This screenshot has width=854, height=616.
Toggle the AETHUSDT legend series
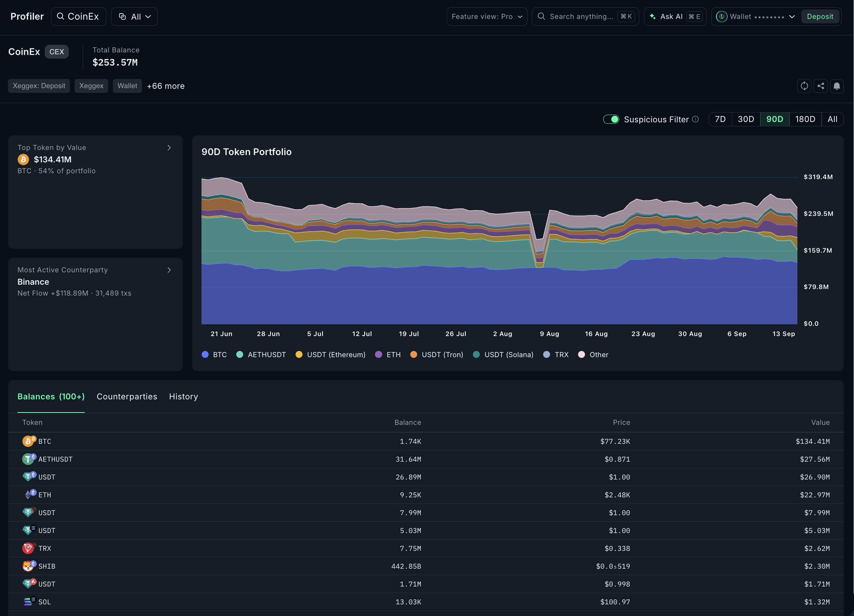pyautogui.click(x=261, y=354)
